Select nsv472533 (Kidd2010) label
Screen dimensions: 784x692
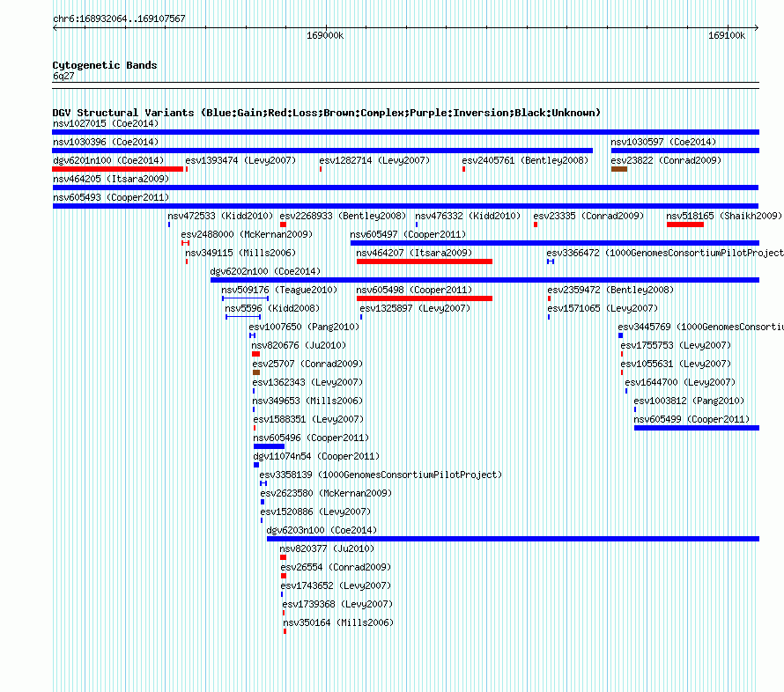point(220,216)
